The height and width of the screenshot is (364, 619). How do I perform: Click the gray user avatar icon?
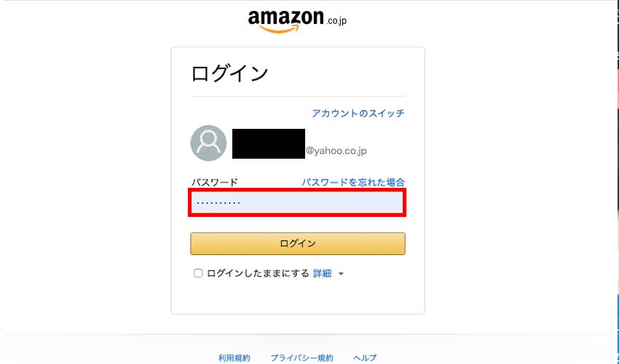click(x=208, y=143)
